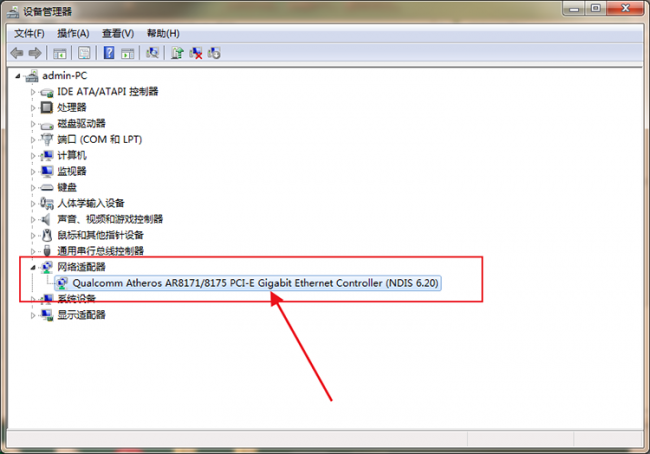Viewport: 650px width, 454px height.
Task: Open the 操作(A) menu
Action: click(x=73, y=34)
